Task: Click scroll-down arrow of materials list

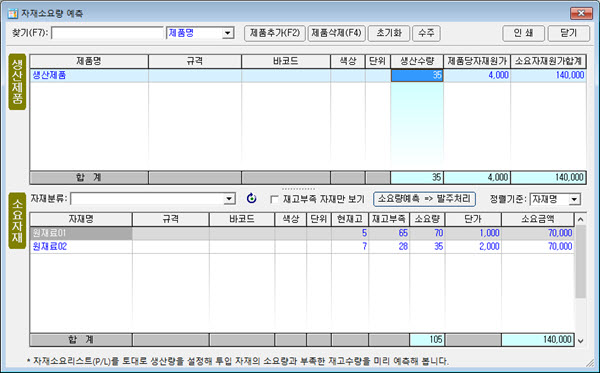Action: (x=580, y=341)
